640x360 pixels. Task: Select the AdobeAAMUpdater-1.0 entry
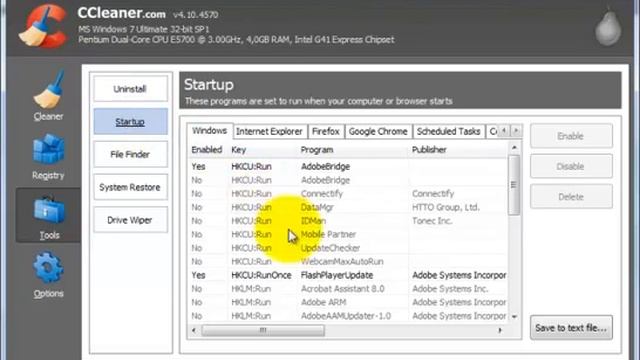348,316
